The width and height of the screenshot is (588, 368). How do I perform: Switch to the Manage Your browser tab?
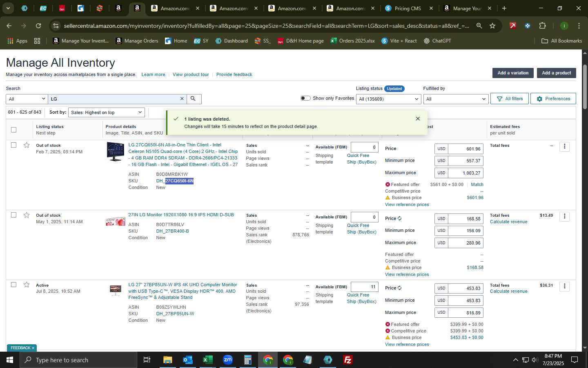468,8
